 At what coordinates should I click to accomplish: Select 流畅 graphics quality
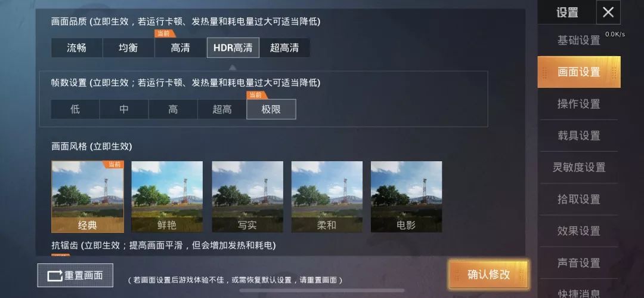[x=77, y=48]
